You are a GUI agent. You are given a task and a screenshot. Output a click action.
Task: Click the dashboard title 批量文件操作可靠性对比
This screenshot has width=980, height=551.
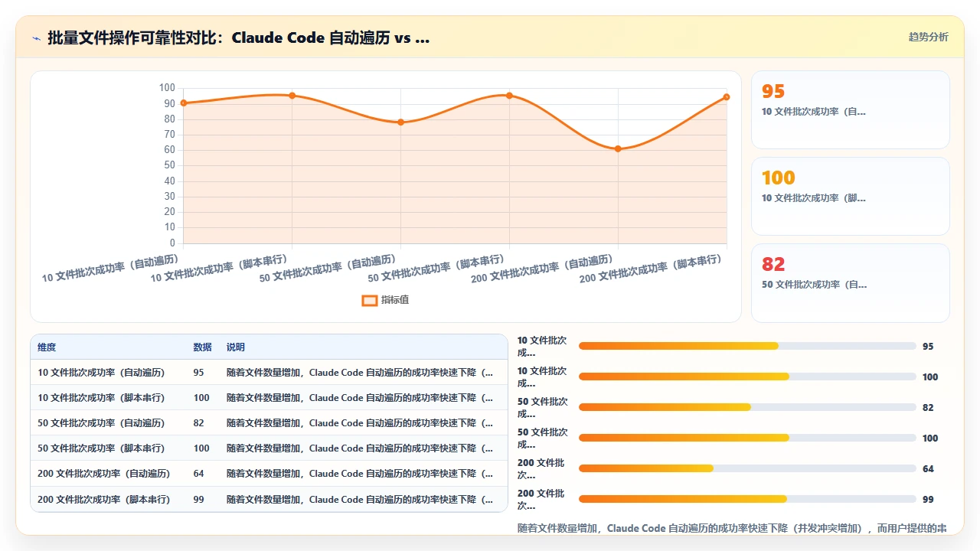pyautogui.click(x=238, y=37)
